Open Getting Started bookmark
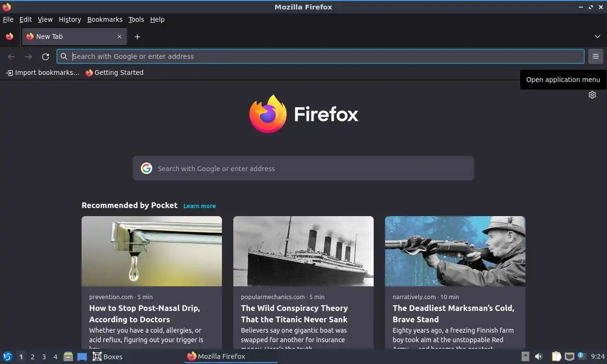Viewport: 607px width, 364px height. [x=114, y=73]
